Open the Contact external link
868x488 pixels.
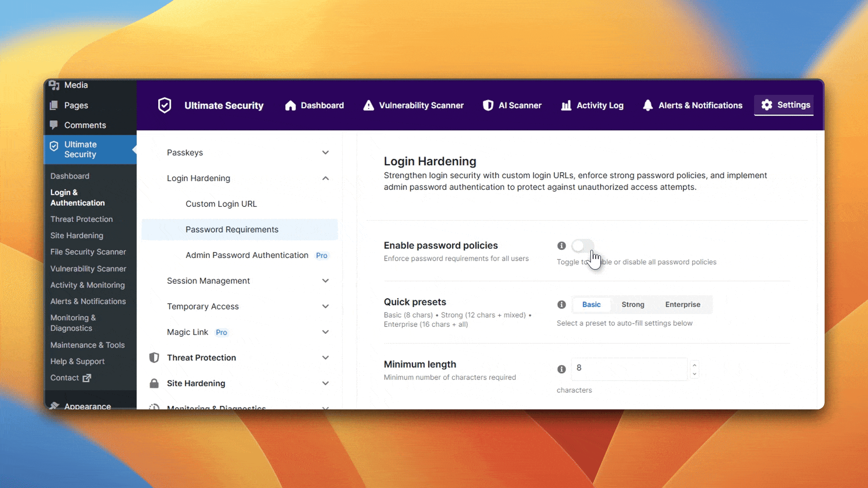click(x=71, y=378)
